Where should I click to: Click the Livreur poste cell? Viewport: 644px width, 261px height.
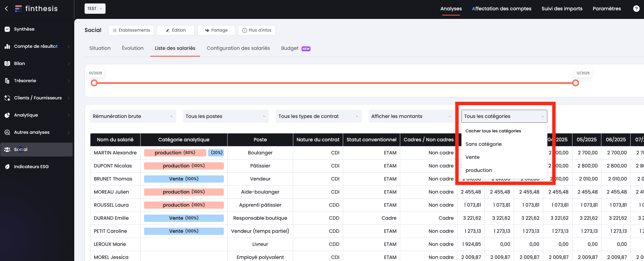click(260, 244)
